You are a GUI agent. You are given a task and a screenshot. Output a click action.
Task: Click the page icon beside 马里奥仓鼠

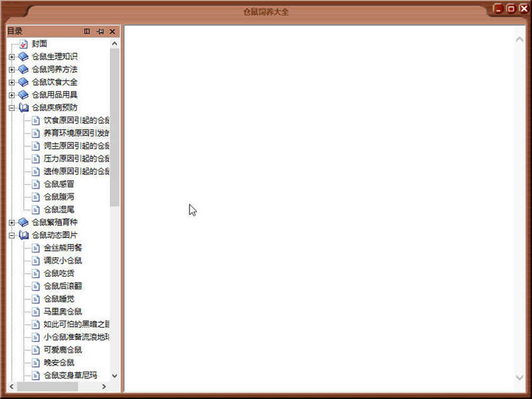click(36, 312)
